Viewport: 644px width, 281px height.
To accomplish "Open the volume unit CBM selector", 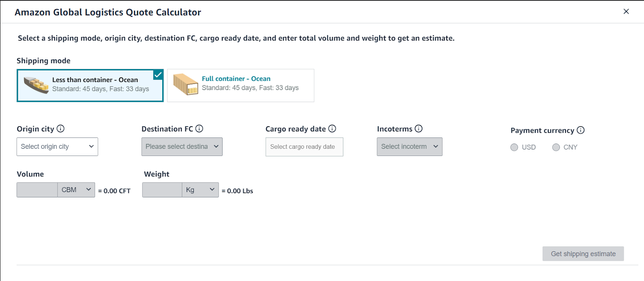I will pyautogui.click(x=76, y=189).
